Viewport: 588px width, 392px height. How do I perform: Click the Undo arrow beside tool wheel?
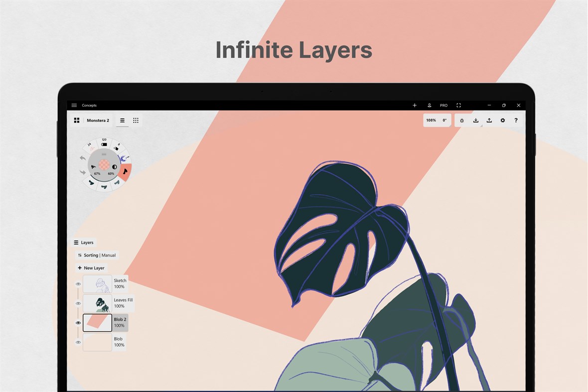click(83, 158)
